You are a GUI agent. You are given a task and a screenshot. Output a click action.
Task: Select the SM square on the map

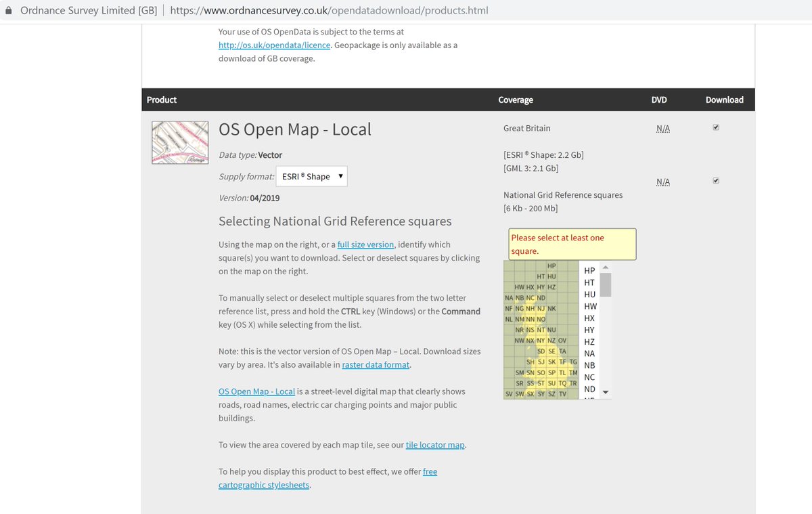520,372
